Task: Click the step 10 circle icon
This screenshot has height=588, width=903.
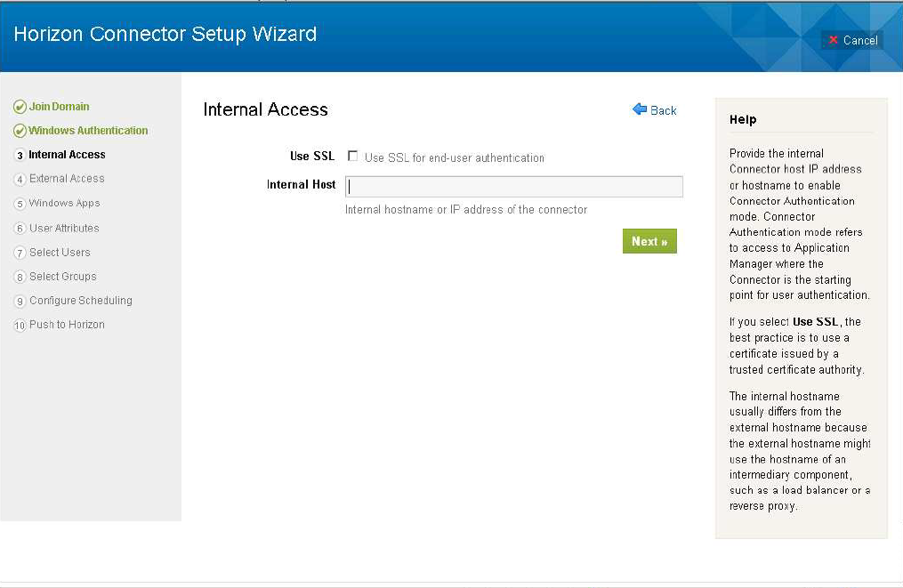Action: pyautogui.click(x=20, y=326)
